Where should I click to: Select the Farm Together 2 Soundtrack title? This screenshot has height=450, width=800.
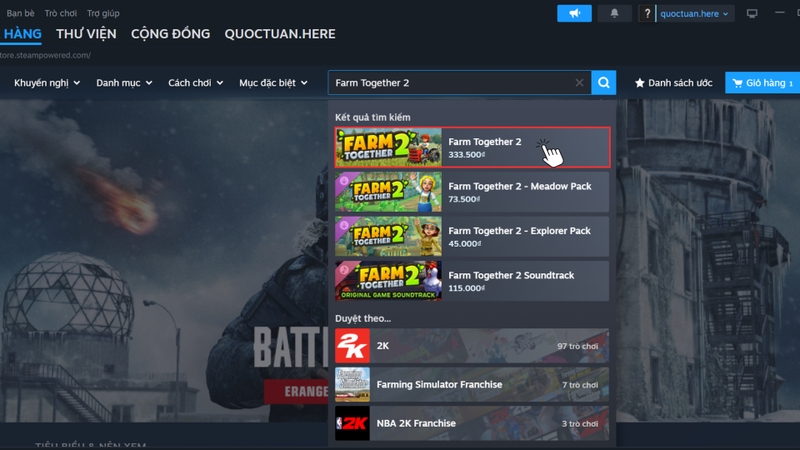click(511, 275)
